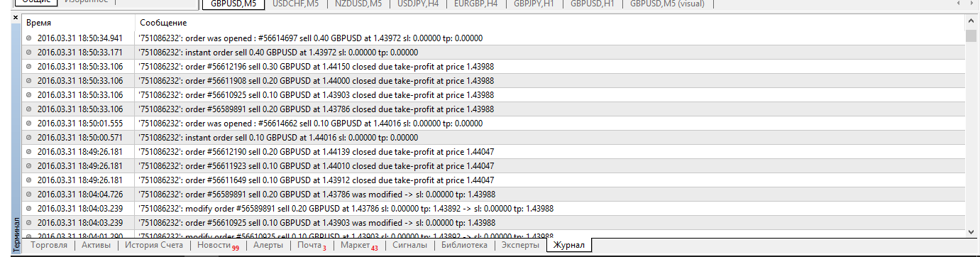Screen dimensions: 980x257
Task: Click the info icon of the 18:04:04.726 row
Action: 29,195
